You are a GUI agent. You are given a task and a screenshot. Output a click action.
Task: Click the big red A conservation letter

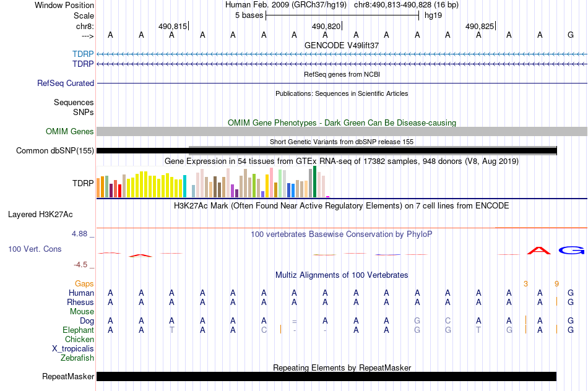coord(539,251)
